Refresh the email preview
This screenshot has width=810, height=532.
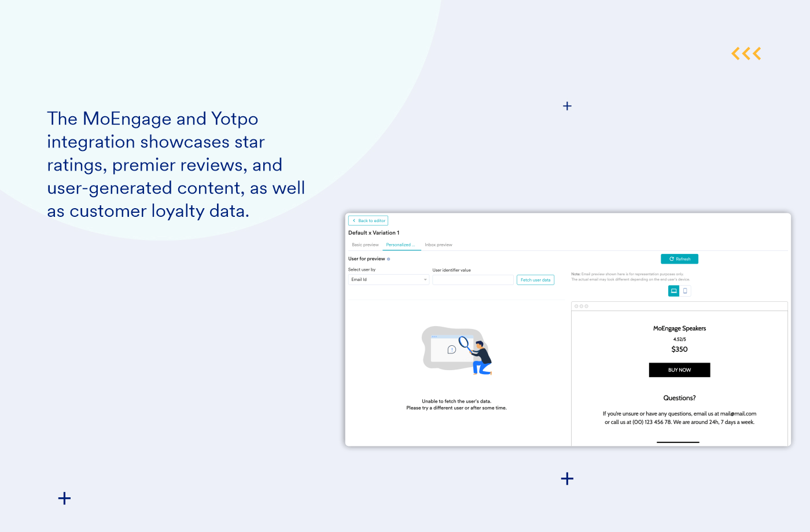coord(679,259)
